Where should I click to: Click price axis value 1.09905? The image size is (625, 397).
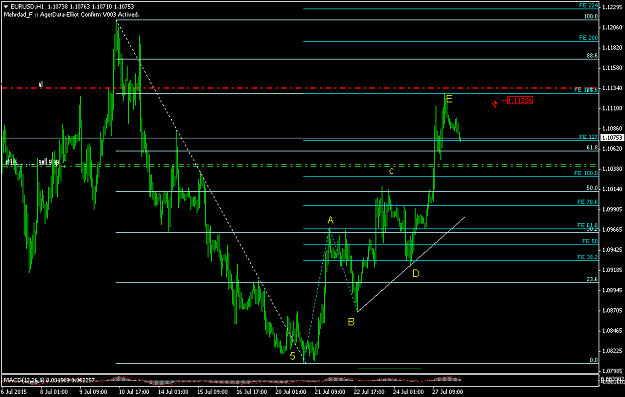tap(612, 209)
